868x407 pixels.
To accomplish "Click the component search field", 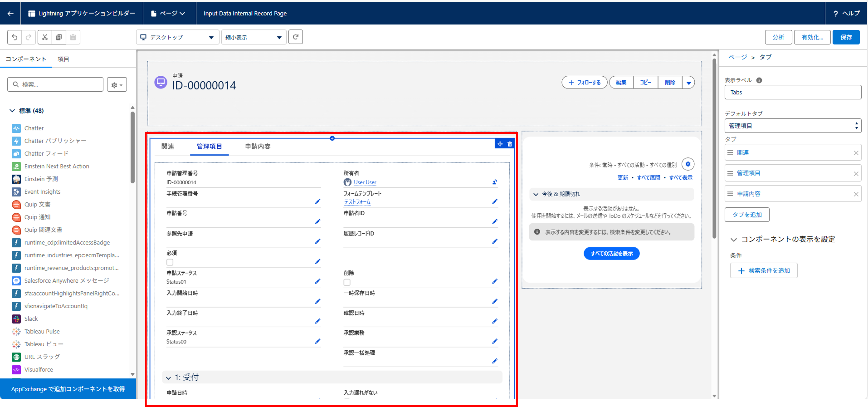I will [x=55, y=84].
